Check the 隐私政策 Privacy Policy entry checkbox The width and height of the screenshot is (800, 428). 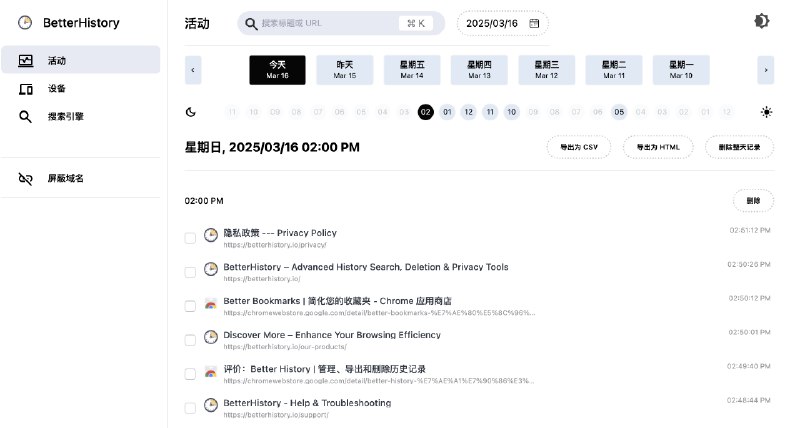point(190,237)
